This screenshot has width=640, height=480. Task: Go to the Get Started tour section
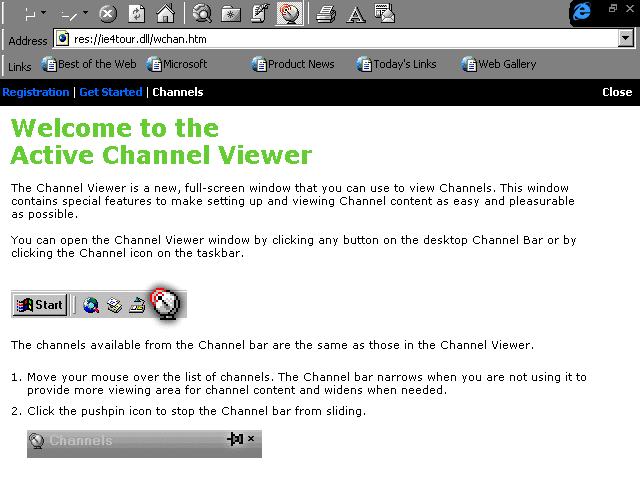tap(111, 92)
